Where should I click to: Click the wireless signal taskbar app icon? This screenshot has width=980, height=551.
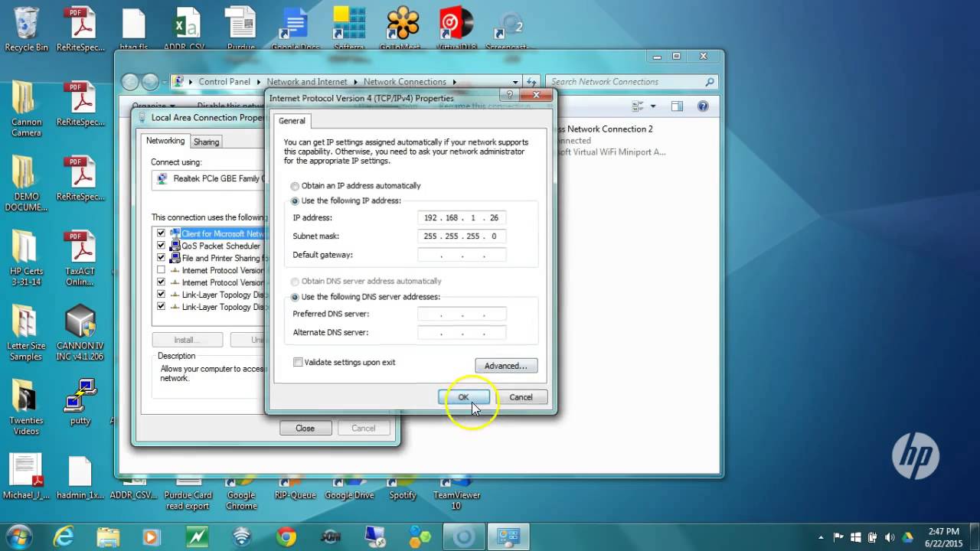[242, 536]
